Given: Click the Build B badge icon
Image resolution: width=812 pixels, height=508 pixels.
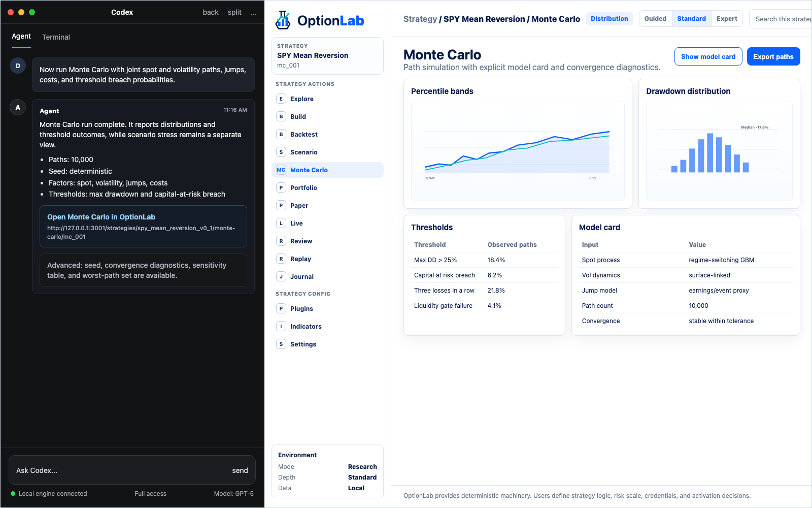Looking at the screenshot, I should tap(281, 117).
